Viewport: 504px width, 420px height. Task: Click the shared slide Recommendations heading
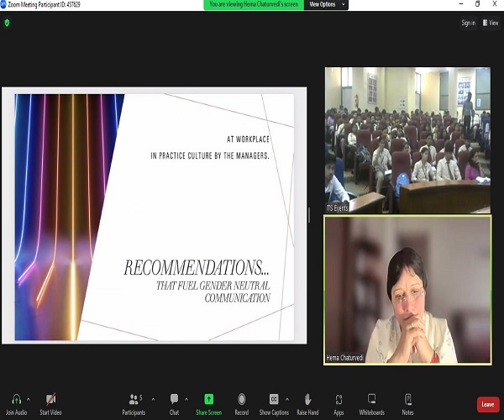[196, 268]
